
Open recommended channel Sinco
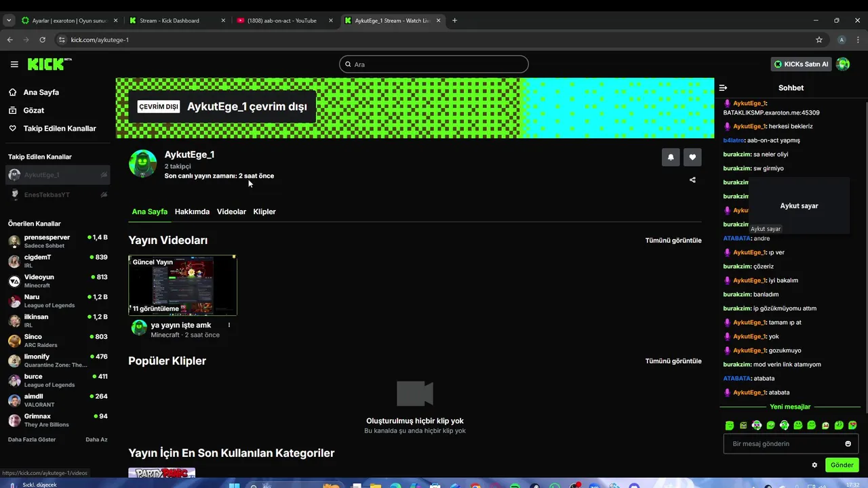pos(58,340)
